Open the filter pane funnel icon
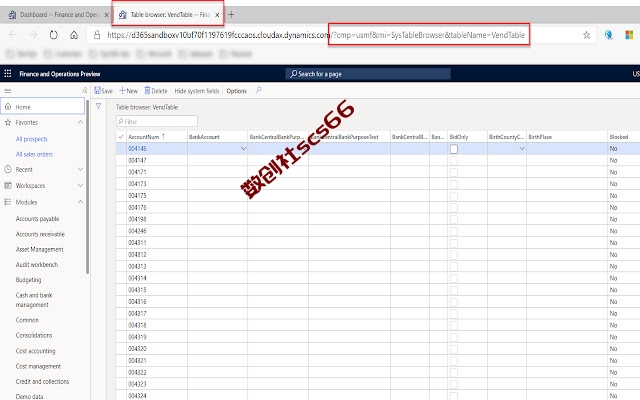640x400 pixels. click(98, 106)
